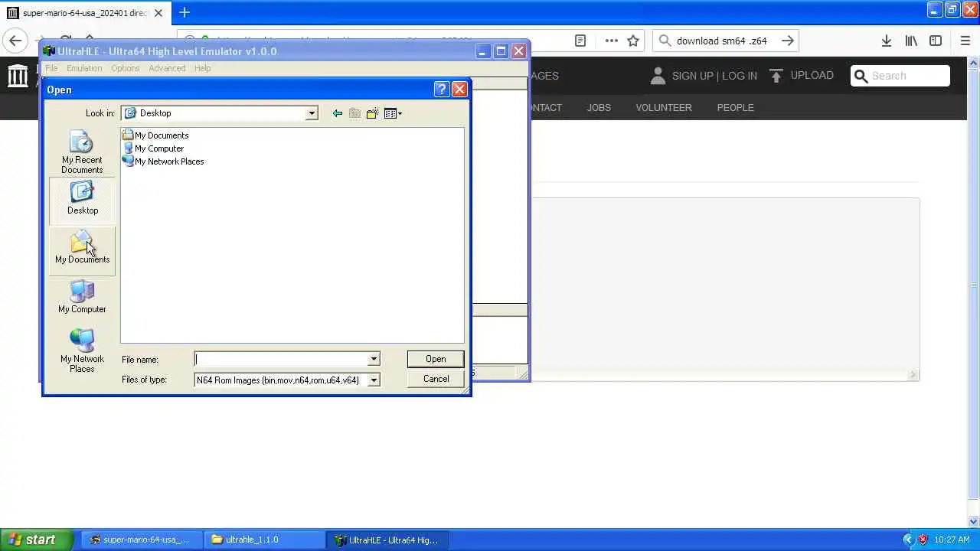Open My Computer in places bar
Viewport: 980px width, 551px height.
82,297
